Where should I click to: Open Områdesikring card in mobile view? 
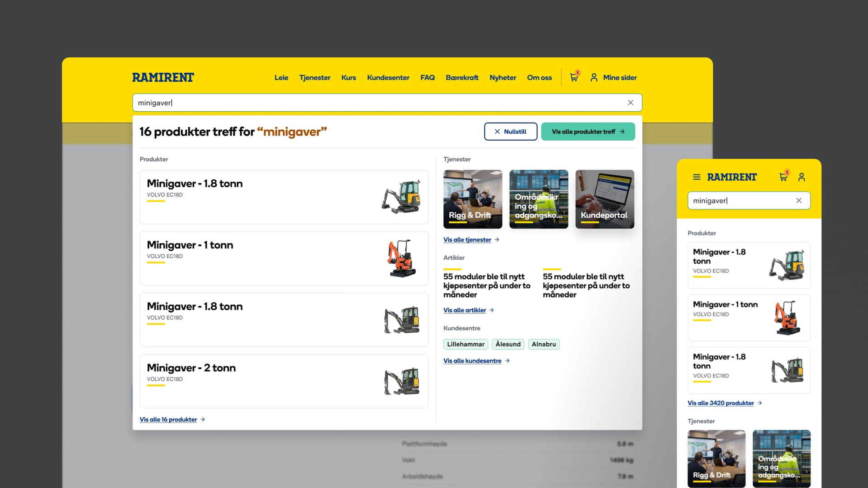coord(782,459)
